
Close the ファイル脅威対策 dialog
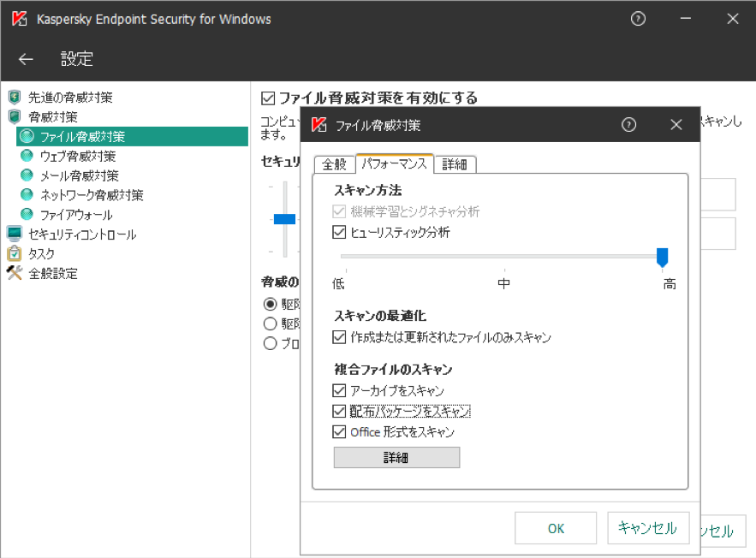(676, 125)
